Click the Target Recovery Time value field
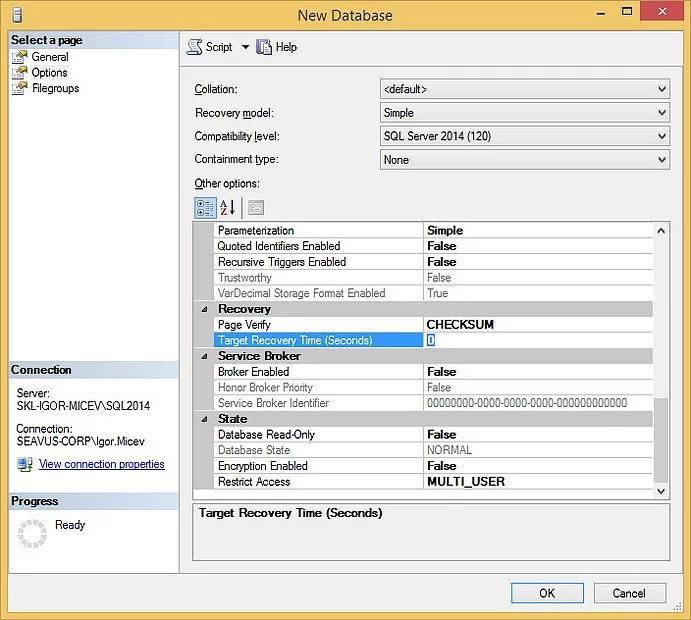691x620 pixels. coord(538,340)
